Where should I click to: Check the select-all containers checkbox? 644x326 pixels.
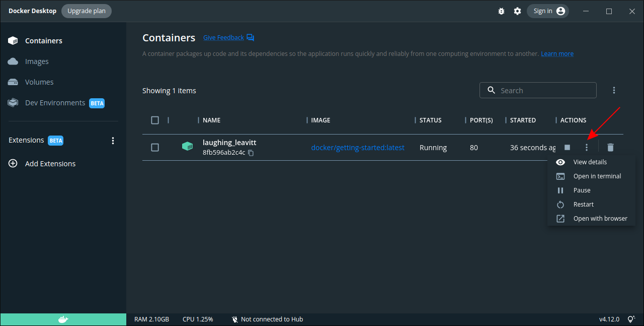(x=155, y=120)
